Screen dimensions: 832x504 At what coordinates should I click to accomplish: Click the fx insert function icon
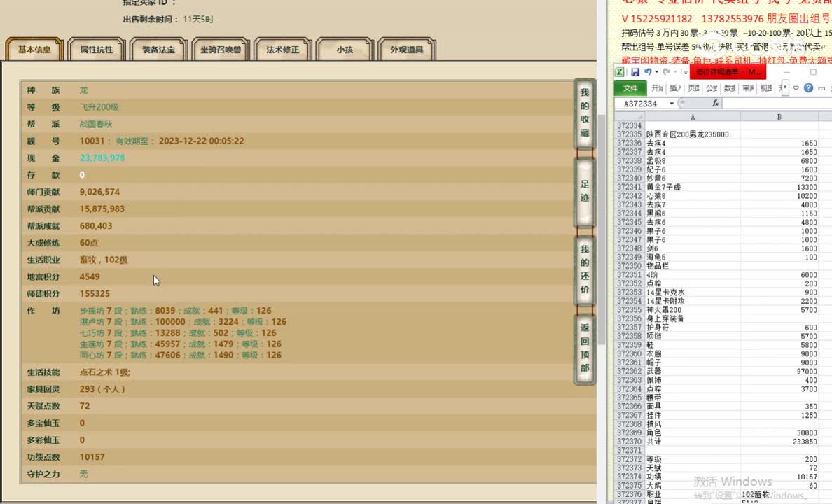coord(715,104)
